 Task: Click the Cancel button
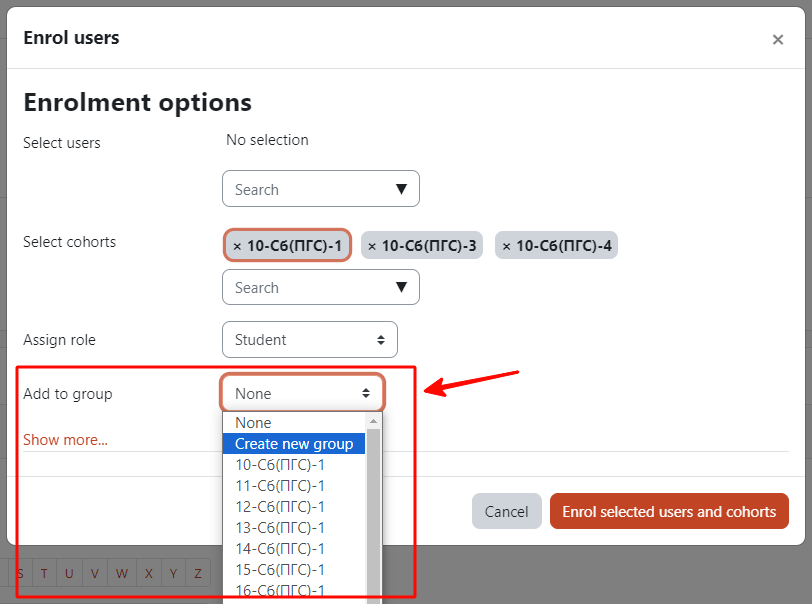click(x=506, y=512)
